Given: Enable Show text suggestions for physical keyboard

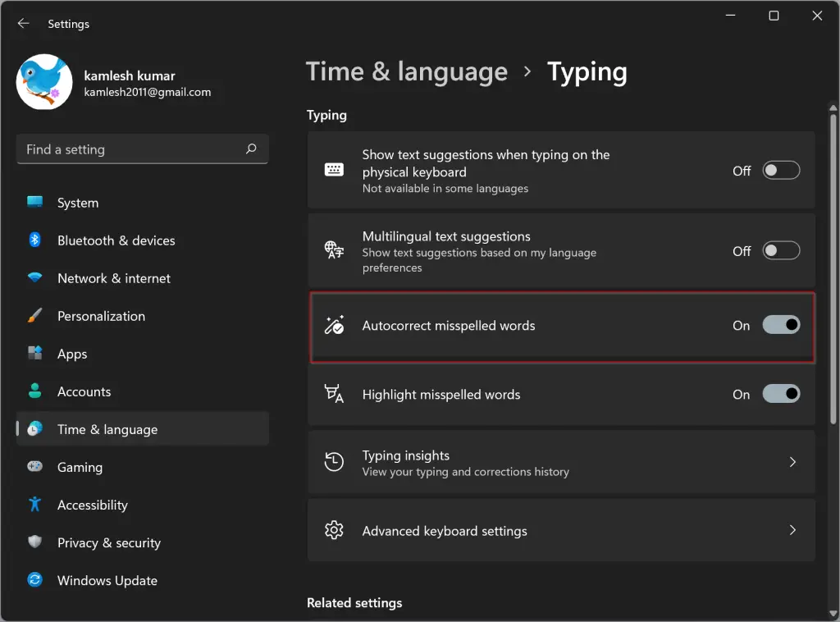Looking at the screenshot, I should point(780,170).
